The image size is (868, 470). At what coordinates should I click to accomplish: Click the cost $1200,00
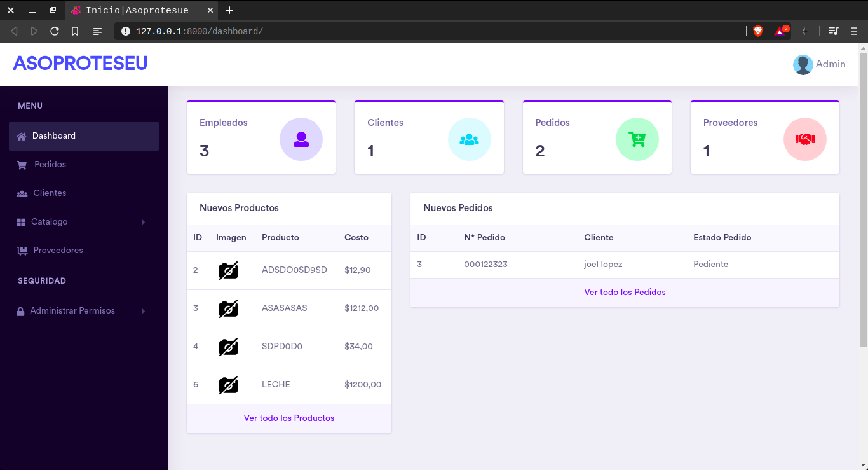point(363,385)
